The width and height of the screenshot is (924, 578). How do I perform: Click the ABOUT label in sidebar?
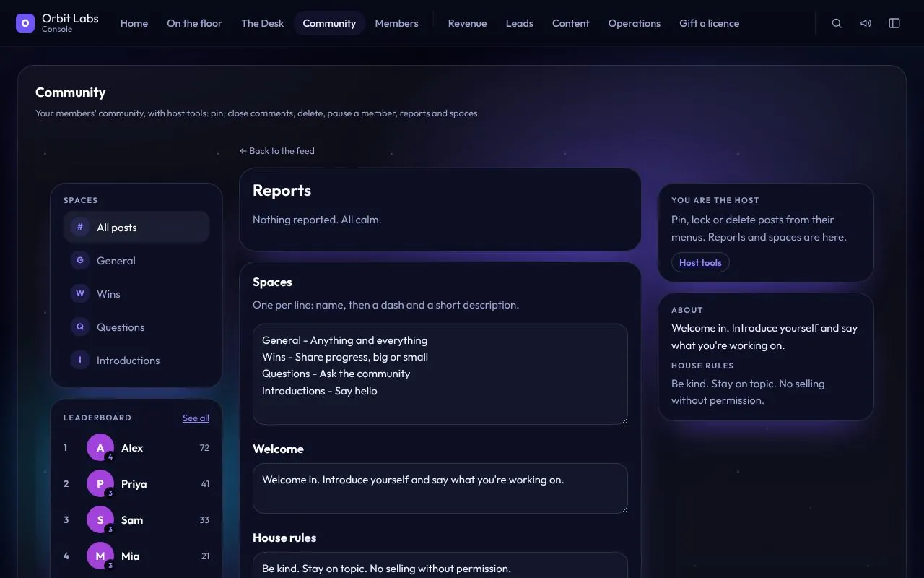coord(687,310)
